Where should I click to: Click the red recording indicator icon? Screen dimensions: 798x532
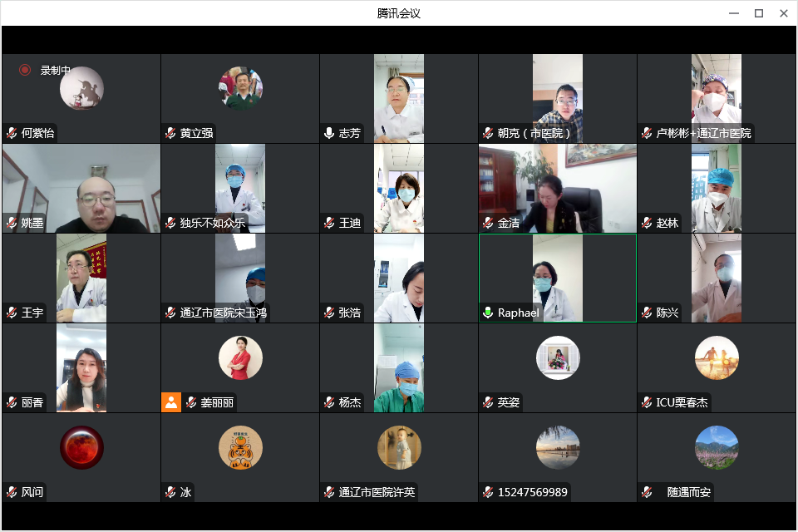pyautogui.click(x=25, y=71)
